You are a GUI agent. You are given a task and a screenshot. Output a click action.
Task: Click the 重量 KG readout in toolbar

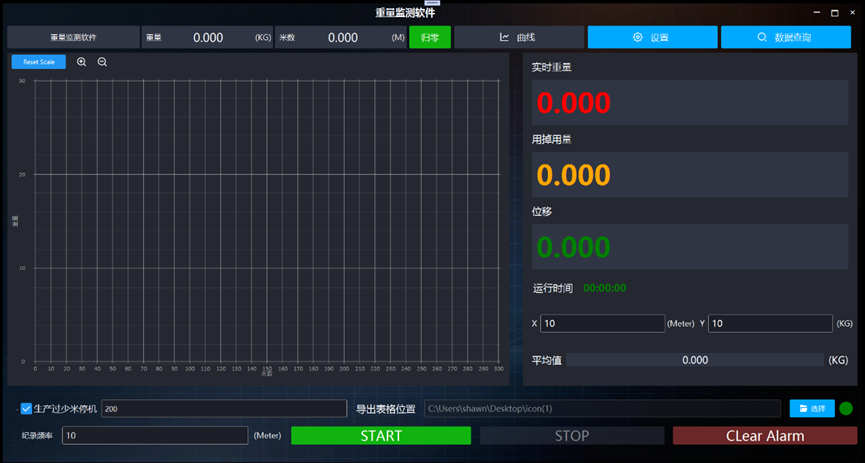[207, 38]
